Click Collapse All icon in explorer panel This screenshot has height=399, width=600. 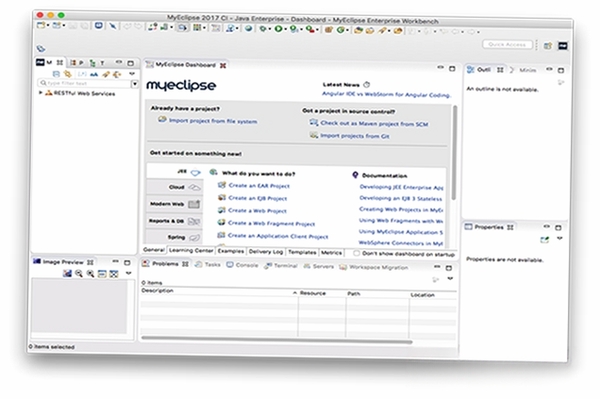[56, 73]
